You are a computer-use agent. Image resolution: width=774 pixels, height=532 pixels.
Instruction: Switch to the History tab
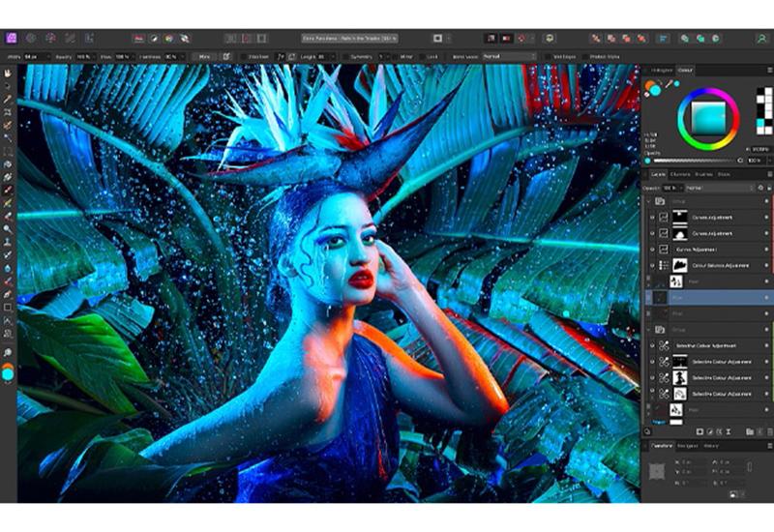click(x=711, y=445)
